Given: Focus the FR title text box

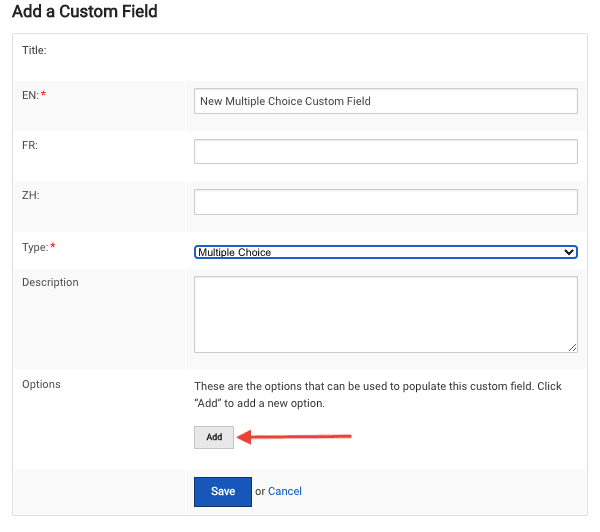Looking at the screenshot, I should [x=385, y=151].
